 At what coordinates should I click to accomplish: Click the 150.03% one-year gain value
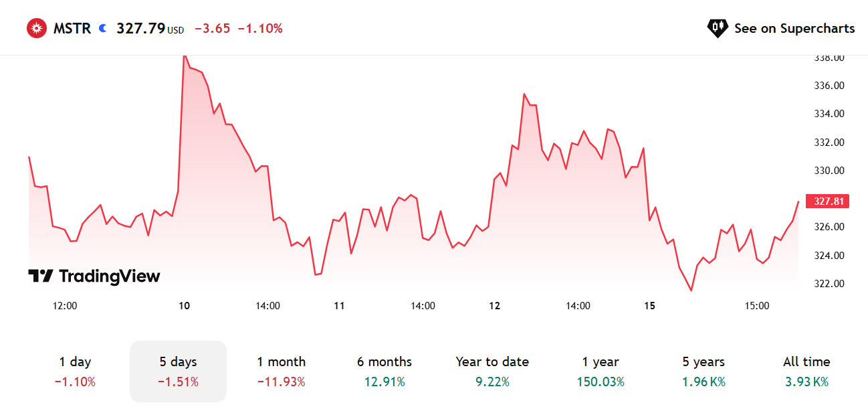(x=600, y=382)
